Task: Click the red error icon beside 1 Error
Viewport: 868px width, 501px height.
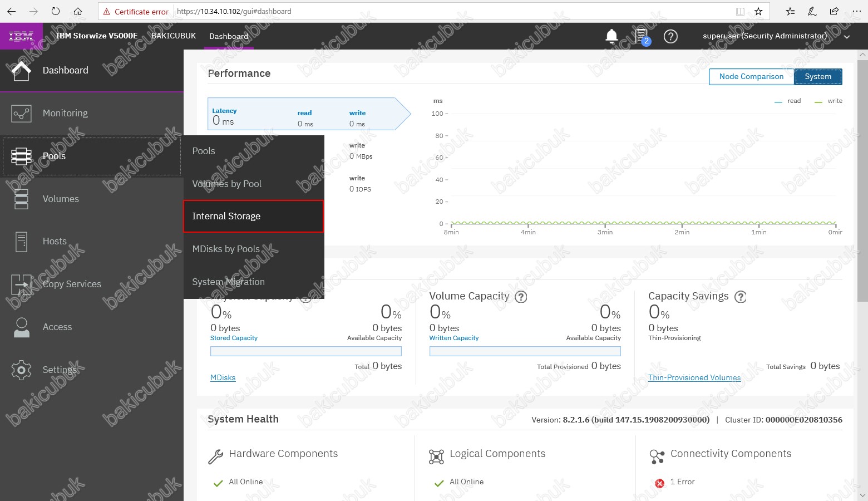Action: (660, 483)
